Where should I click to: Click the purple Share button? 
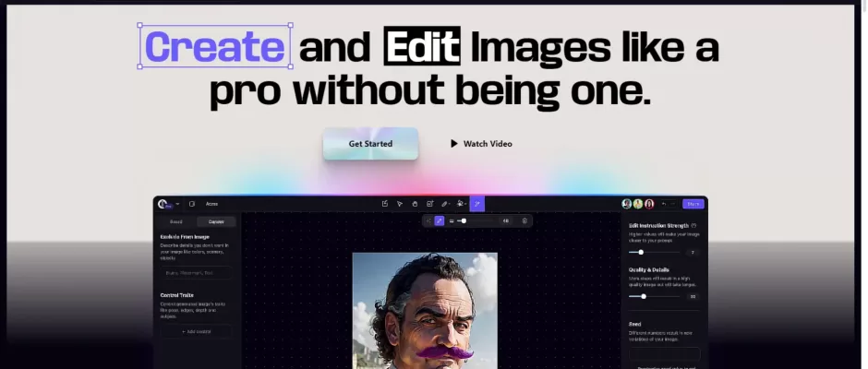pos(693,204)
